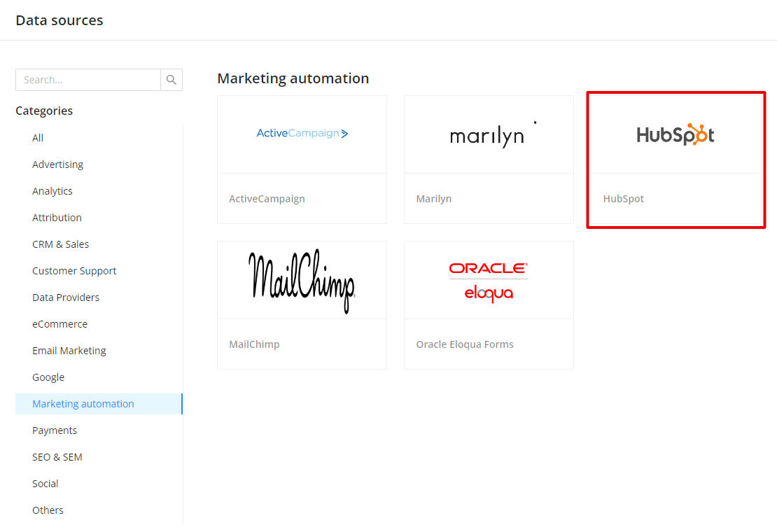Image resolution: width=777 pixels, height=532 pixels.
Task: Select the eCommerce category
Action: tap(59, 323)
